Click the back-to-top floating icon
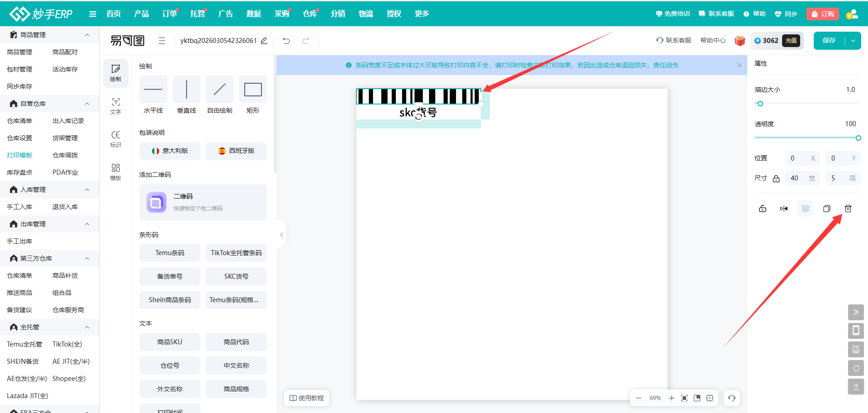Image resolution: width=868 pixels, height=413 pixels. [856, 387]
